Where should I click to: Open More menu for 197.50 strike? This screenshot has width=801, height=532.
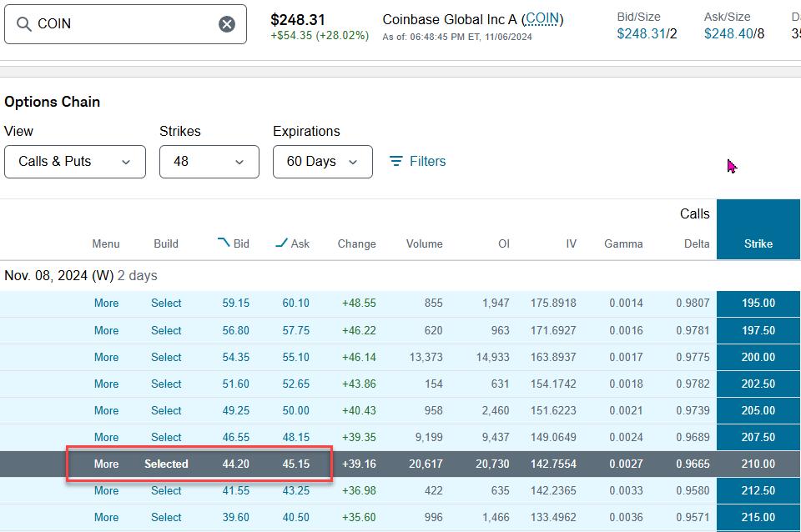pyautogui.click(x=106, y=330)
